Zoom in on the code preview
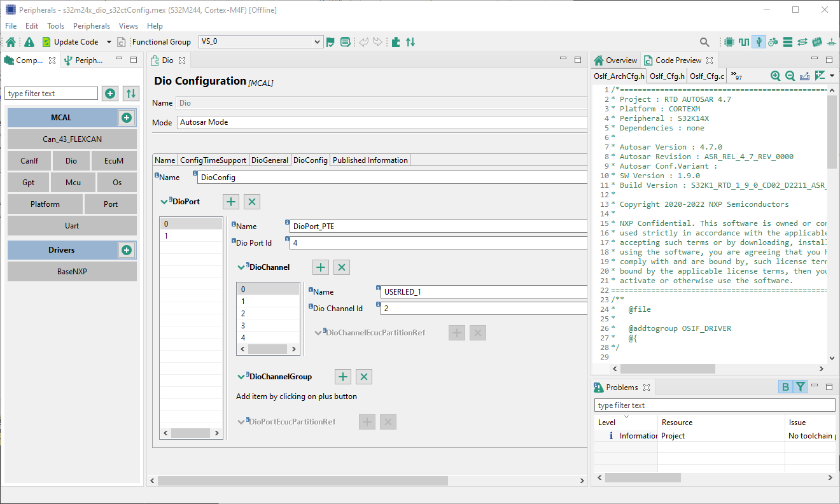 (x=776, y=75)
